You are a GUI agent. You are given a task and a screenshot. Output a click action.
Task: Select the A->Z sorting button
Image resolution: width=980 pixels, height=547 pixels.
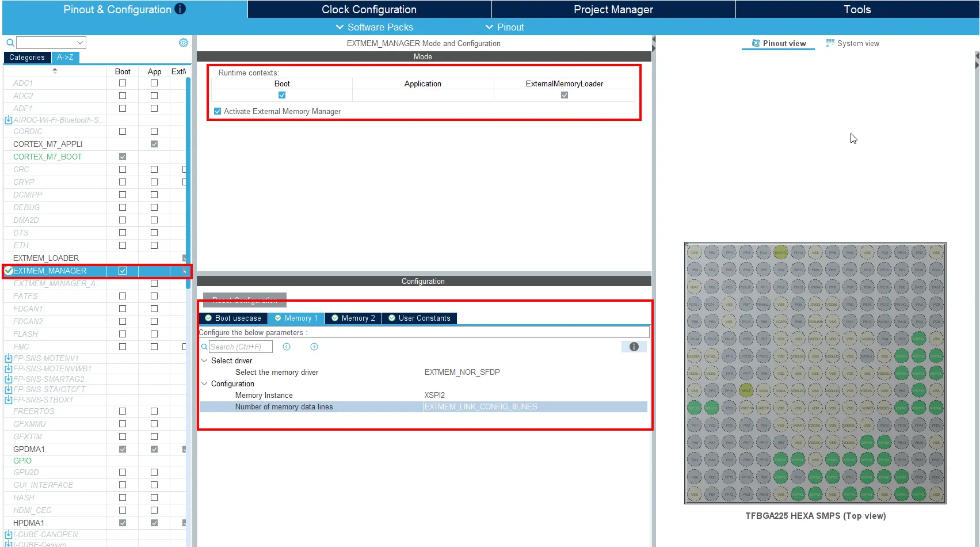point(65,57)
